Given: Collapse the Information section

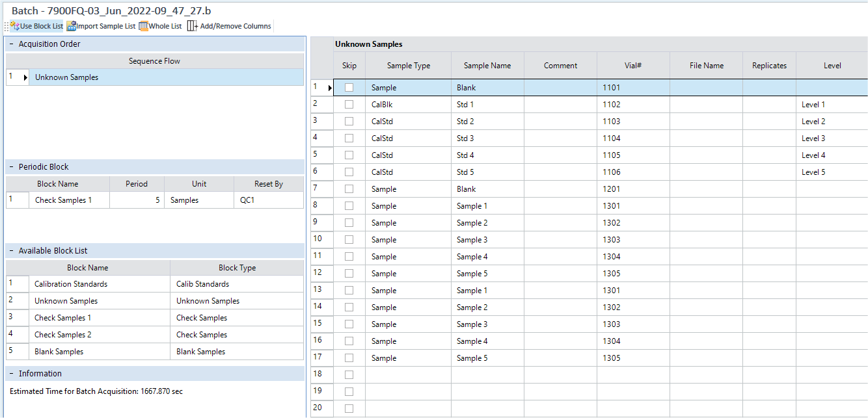Looking at the screenshot, I should point(12,374).
